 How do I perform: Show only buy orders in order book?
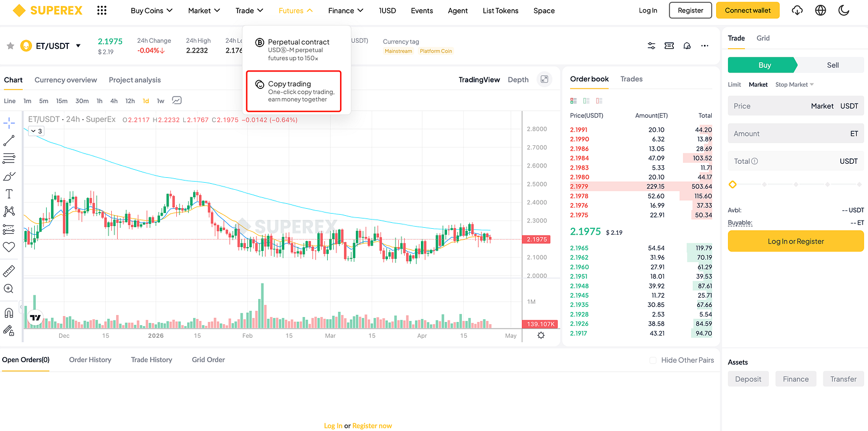tap(586, 101)
